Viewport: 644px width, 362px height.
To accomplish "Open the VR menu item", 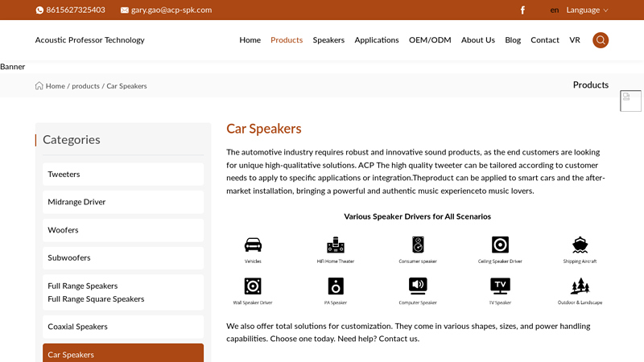I will tap(575, 39).
